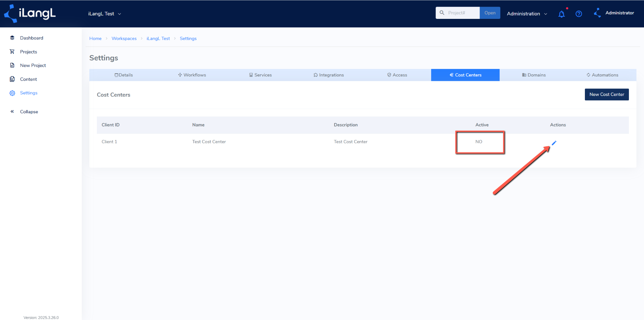Click the Content documents icon

click(12, 79)
